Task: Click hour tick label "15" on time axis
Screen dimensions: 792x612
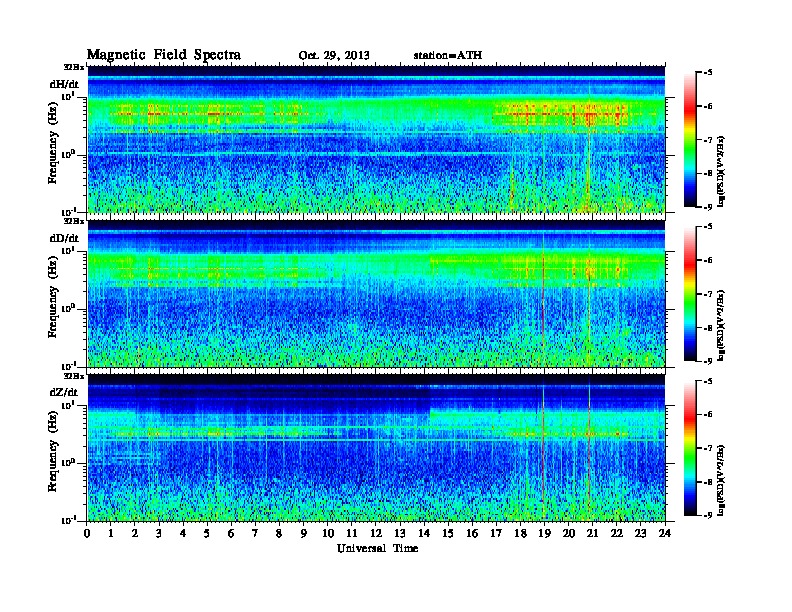Action: coord(448,533)
